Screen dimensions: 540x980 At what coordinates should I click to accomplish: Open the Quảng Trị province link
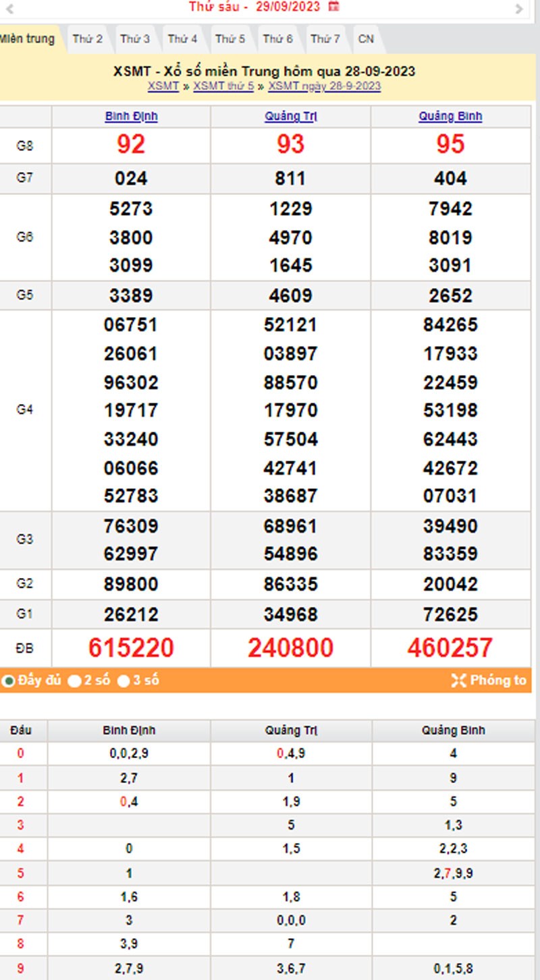click(290, 116)
